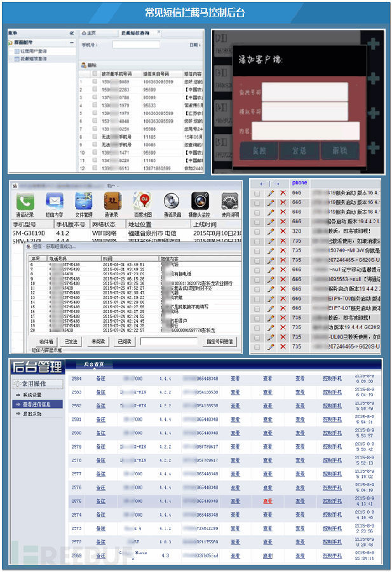
Task: Click the 控制手机 link on row 2573
Action: (x=332, y=528)
